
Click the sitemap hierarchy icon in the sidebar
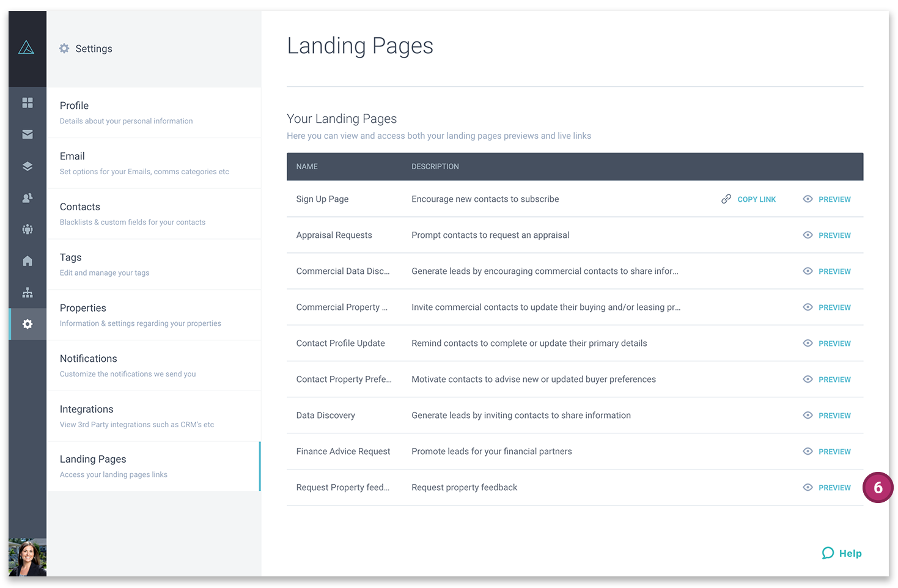27,292
